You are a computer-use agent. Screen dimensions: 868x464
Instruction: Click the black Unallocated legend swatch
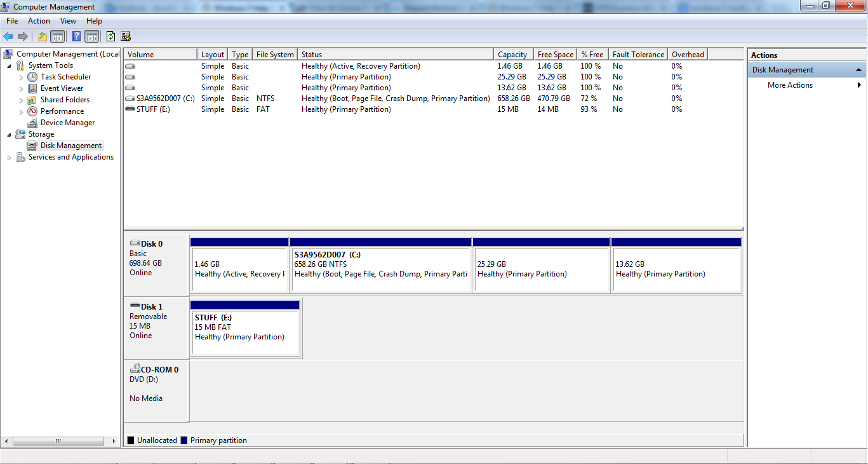pyautogui.click(x=131, y=440)
